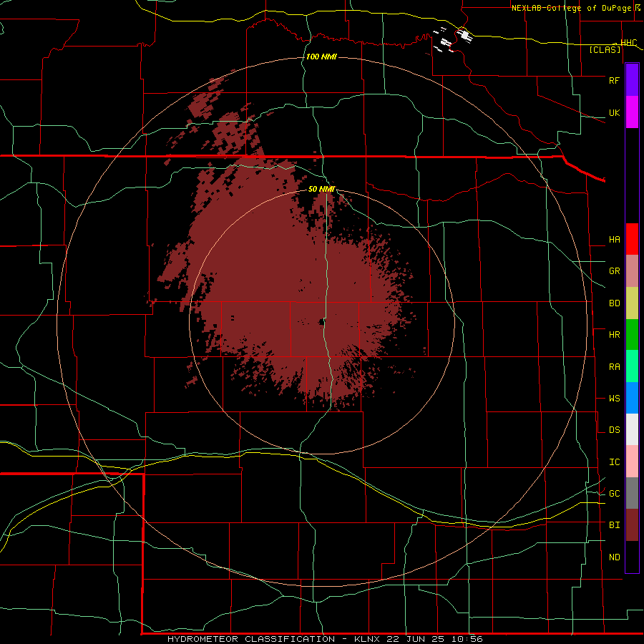This screenshot has height=644, width=644.
Task: Click the GR legend label
Action: click(x=614, y=271)
